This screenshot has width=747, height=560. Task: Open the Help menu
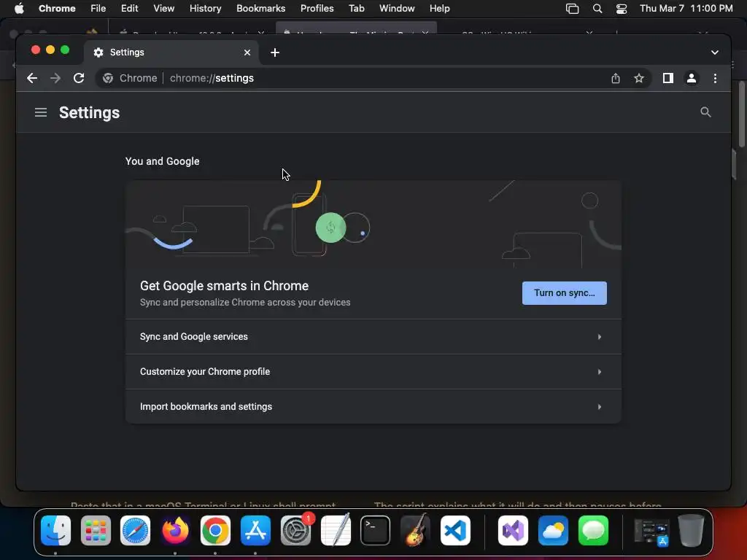tap(439, 9)
